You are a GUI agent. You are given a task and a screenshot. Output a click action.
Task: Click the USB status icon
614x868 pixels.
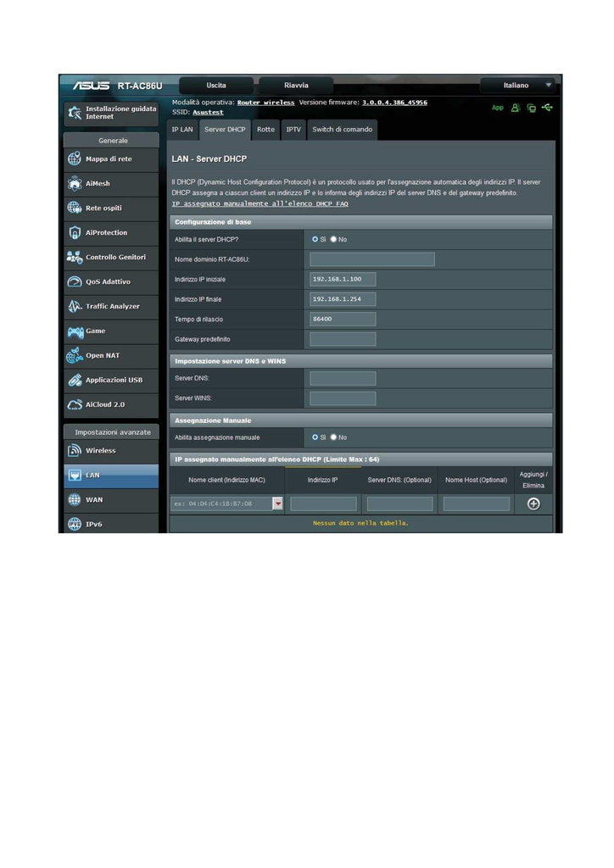[547, 108]
